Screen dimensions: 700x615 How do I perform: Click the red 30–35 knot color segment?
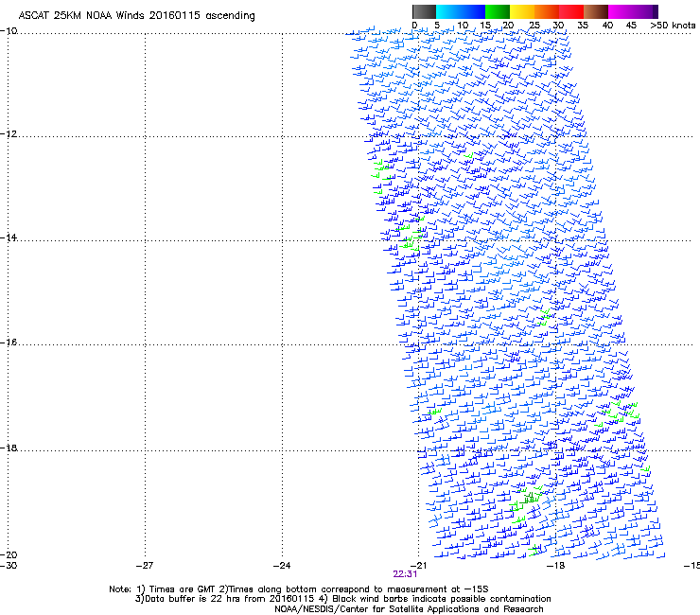571,11
